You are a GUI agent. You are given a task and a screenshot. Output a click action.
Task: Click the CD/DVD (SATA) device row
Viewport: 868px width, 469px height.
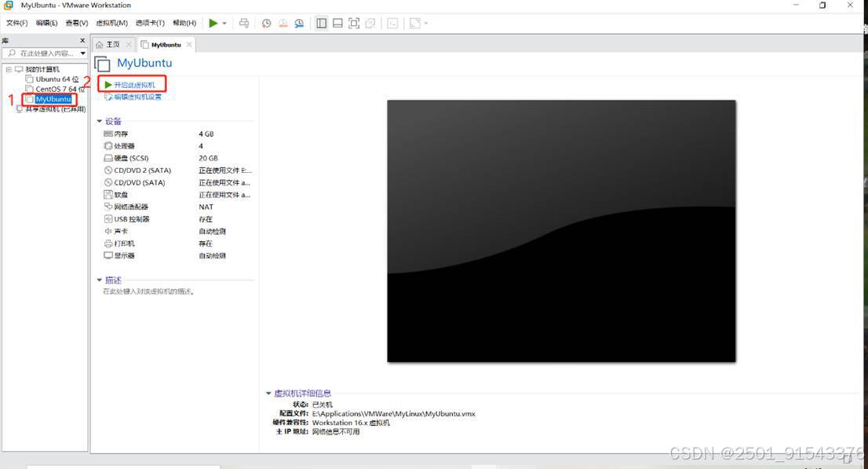177,183
